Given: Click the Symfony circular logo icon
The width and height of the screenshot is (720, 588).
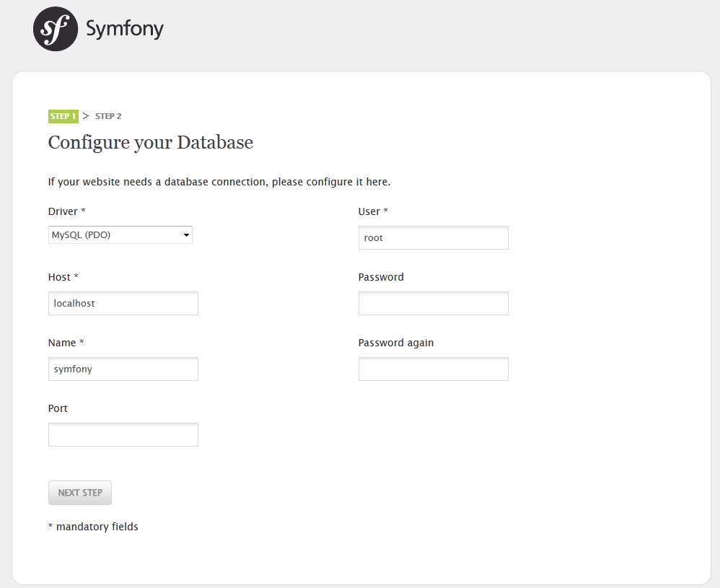Looking at the screenshot, I should (x=55, y=30).
